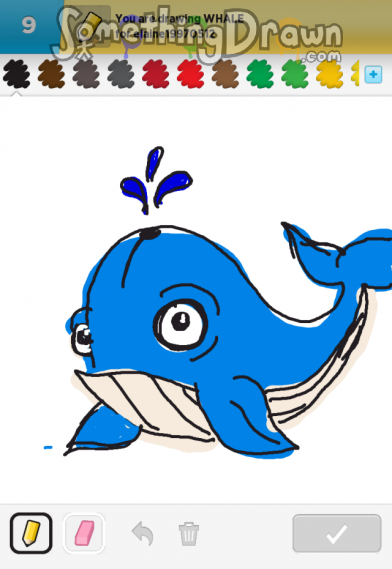Pick the dark brown color swatch
The image size is (392, 569).
(51, 74)
